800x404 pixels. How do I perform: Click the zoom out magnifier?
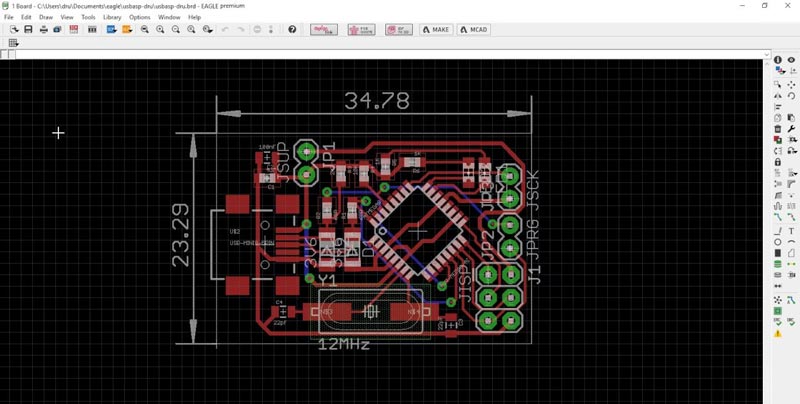[176, 30]
